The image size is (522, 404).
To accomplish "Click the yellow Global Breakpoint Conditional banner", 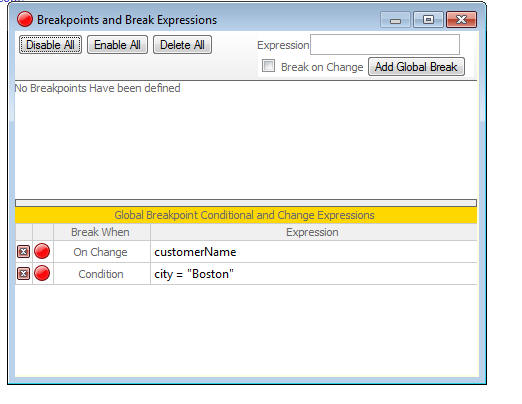I will point(246,215).
